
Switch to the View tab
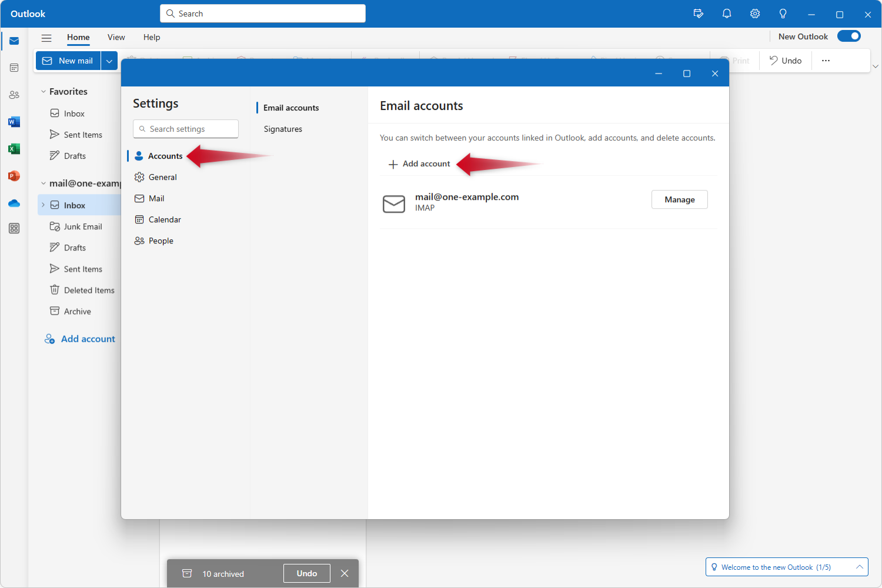(116, 37)
